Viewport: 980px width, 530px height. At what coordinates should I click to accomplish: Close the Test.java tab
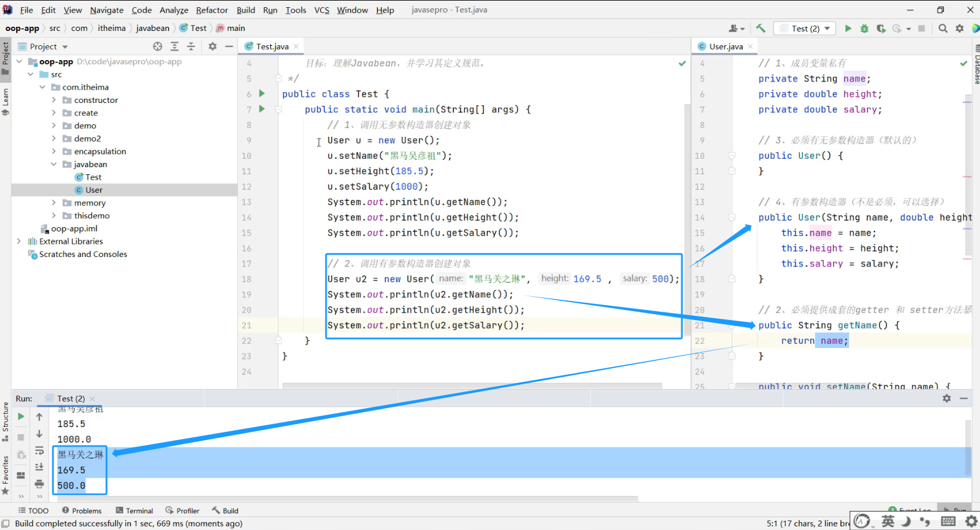[x=296, y=46]
